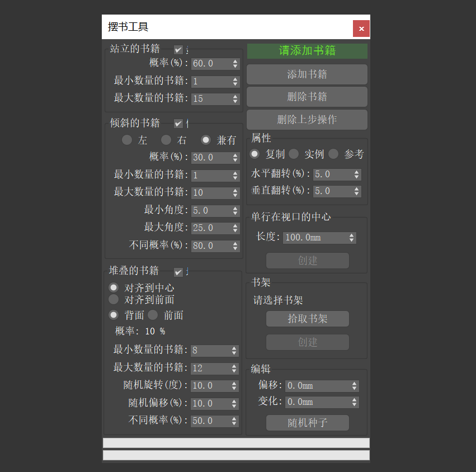Adjust the 垂直翻转(%) spinner arrows
The image size is (476, 472).
click(357, 191)
